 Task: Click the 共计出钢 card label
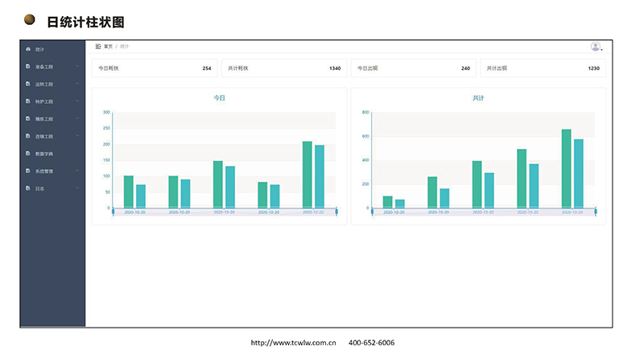pyautogui.click(x=497, y=68)
